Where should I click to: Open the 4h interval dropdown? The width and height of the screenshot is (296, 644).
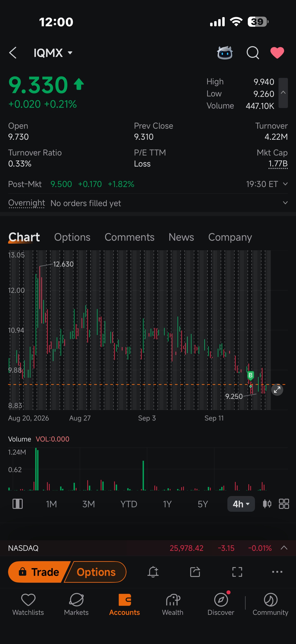click(241, 504)
